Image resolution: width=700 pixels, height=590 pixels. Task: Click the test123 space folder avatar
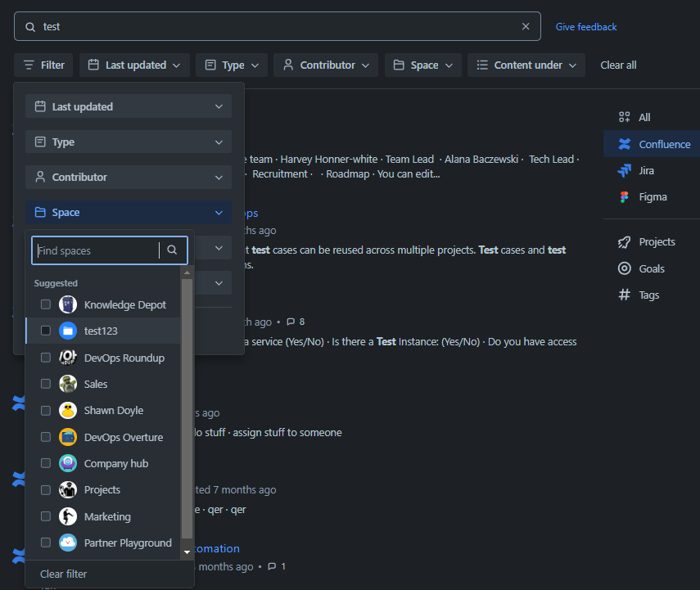(x=68, y=331)
